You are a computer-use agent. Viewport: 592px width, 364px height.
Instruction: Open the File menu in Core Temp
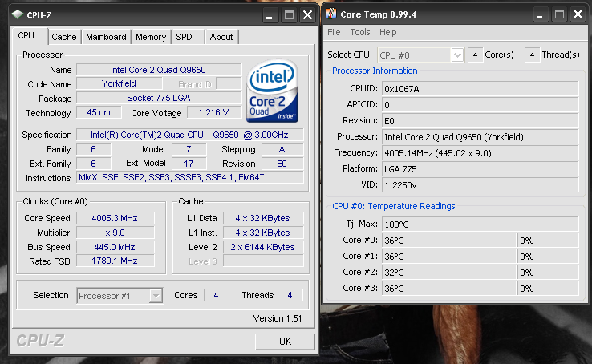[x=334, y=32]
